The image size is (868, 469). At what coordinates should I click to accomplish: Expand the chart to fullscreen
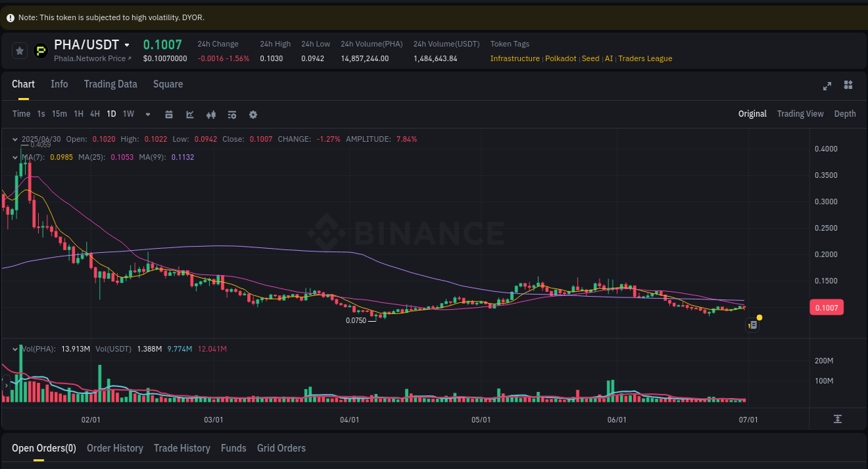pos(826,85)
